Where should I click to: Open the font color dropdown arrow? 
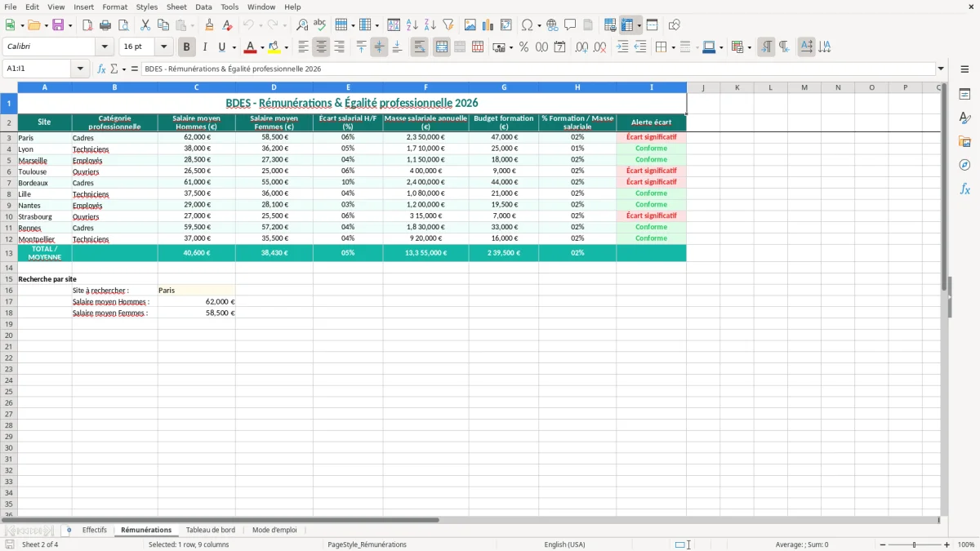coord(261,47)
